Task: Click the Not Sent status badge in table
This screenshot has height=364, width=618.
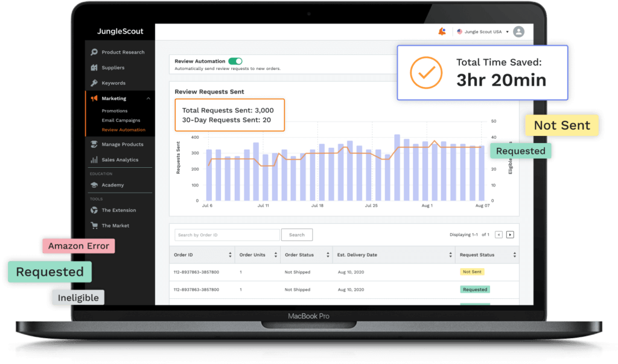Action: click(x=472, y=272)
